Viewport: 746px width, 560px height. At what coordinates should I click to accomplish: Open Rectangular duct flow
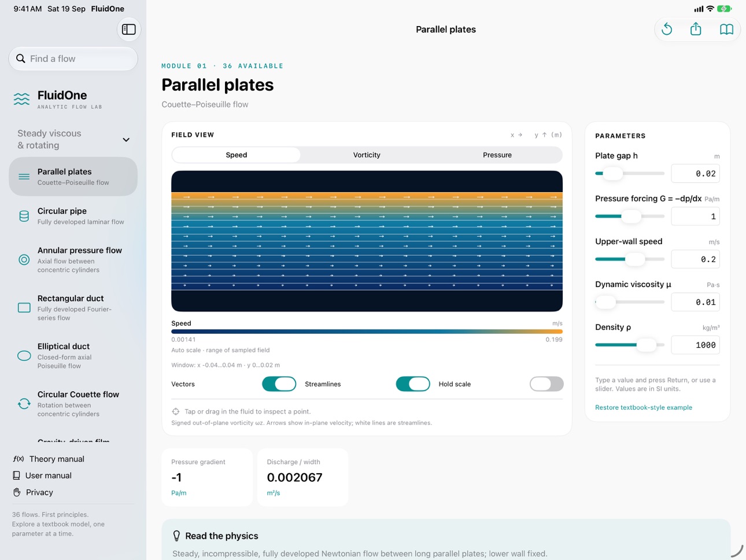(73, 308)
